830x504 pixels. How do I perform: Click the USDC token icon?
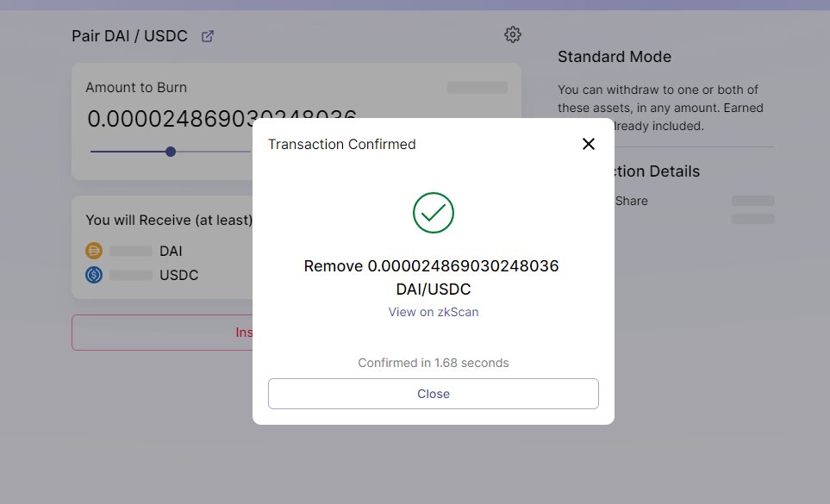pyautogui.click(x=94, y=275)
